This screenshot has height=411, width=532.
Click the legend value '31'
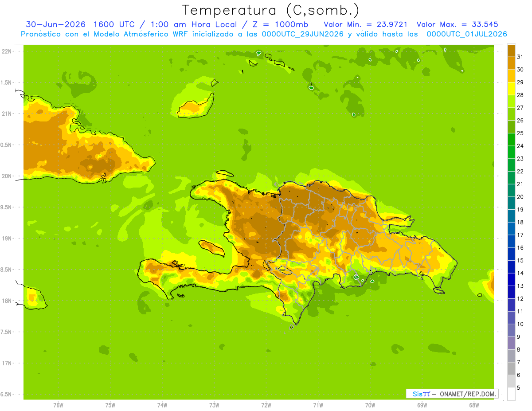click(520, 57)
